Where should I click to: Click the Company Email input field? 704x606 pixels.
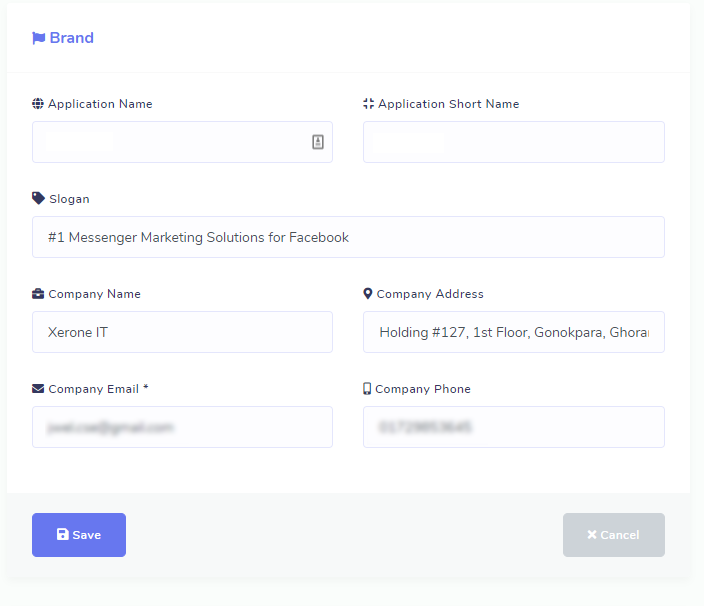(182, 427)
